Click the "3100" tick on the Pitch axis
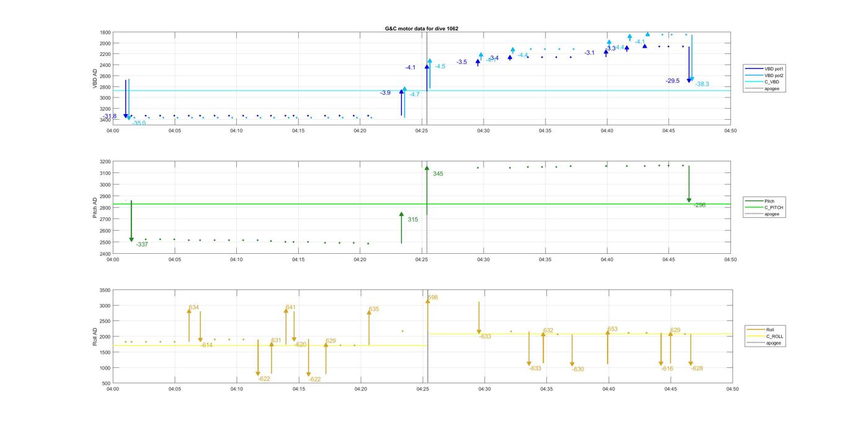Image resolution: width=868 pixels, height=430 pixels. click(x=105, y=173)
